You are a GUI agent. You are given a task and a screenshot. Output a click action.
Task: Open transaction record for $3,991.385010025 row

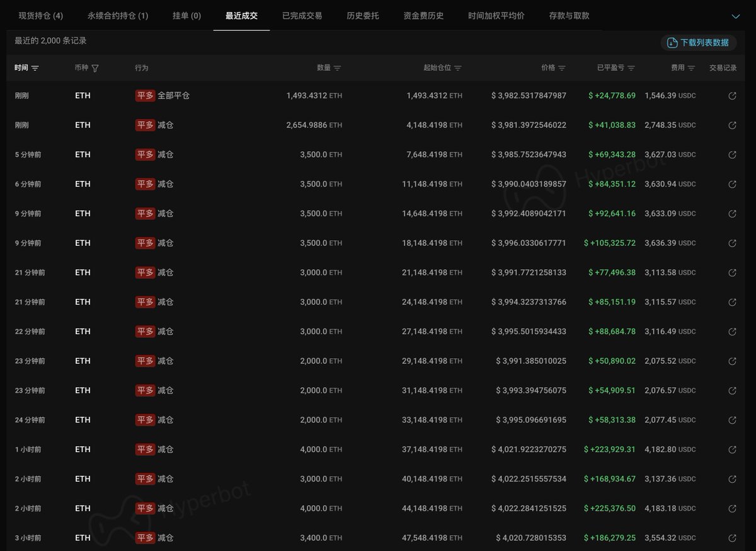tap(732, 361)
